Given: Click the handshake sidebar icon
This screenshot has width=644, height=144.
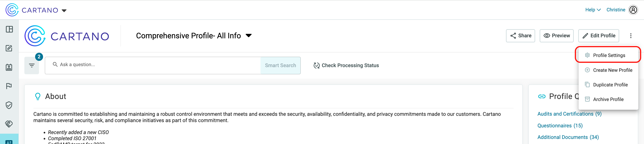Looking at the screenshot, I should pos(9,124).
